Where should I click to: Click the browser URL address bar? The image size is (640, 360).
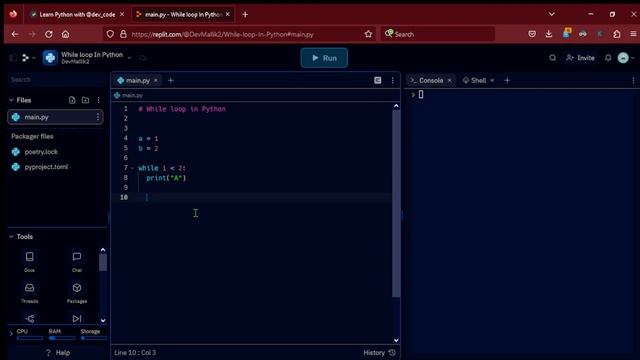point(241,34)
